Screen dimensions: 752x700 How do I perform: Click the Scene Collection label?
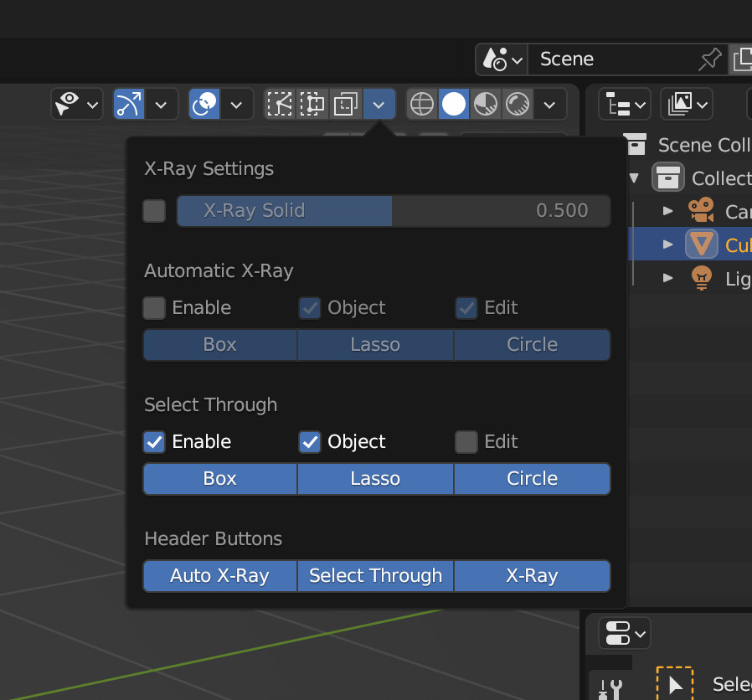tap(705, 145)
